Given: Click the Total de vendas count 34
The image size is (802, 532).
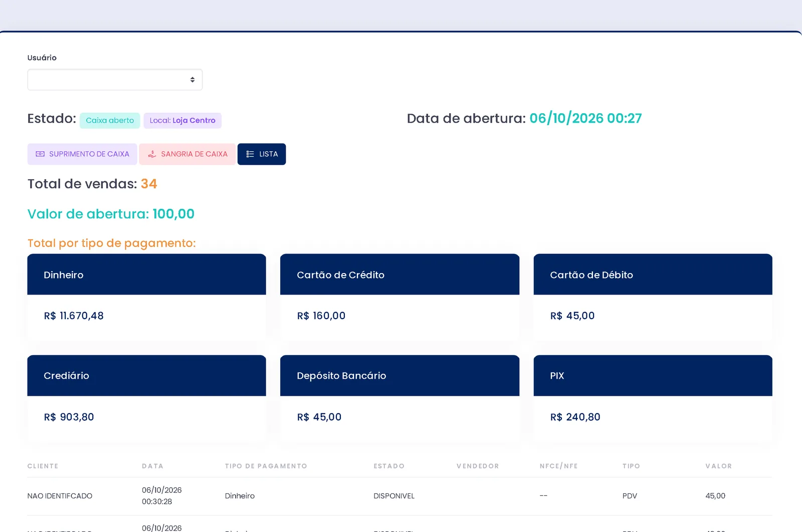Looking at the screenshot, I should (149, 184).
